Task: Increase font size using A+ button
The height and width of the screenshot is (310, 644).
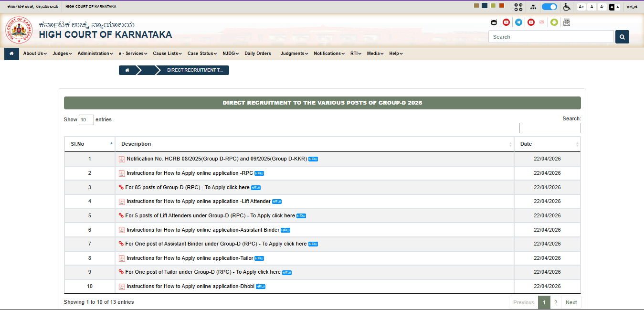Action: pyautogui.click(x=581, y=6)
